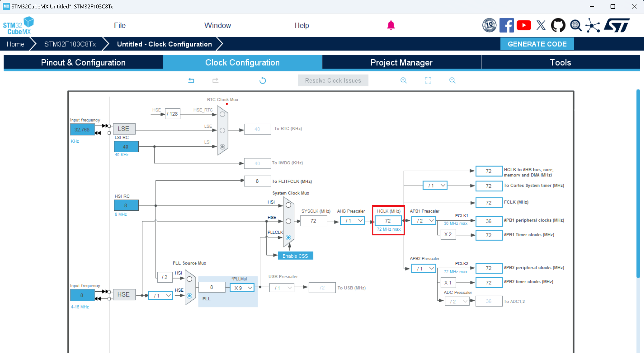Zoom out of the clock diagram
Image resolution: width=644 pixels, height=357 pixels.
click(x=452, y=80)
